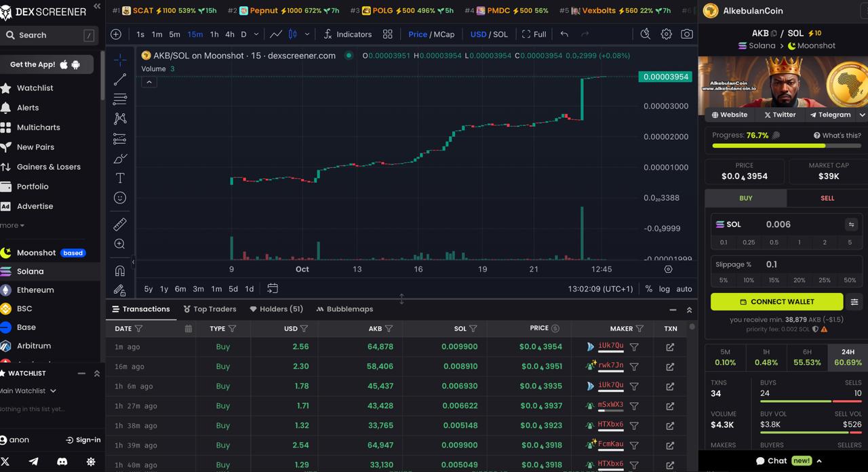This screenshot has width=868, height=472.
Task: Undo last chart action
Action: coord(564,34)
